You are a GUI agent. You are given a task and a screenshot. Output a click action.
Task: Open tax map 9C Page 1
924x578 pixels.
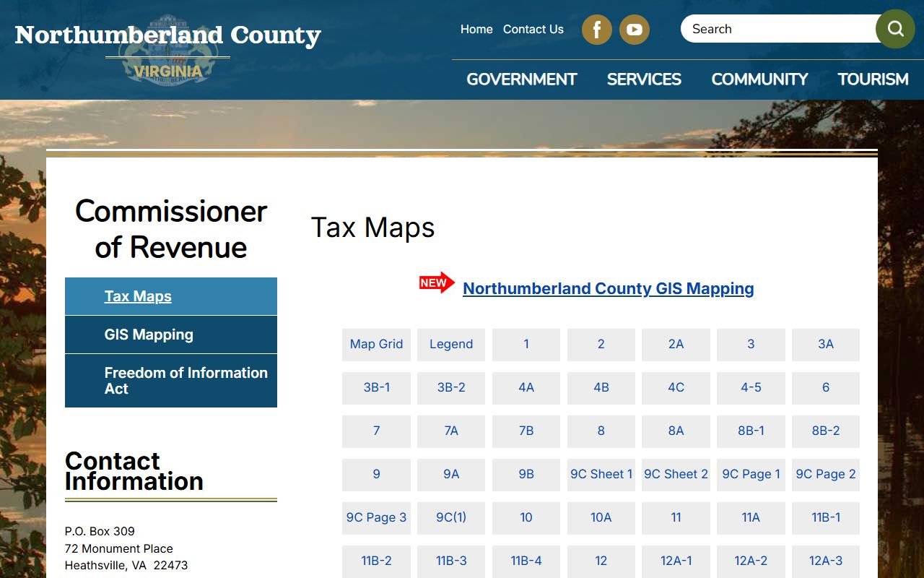[751, 475]
